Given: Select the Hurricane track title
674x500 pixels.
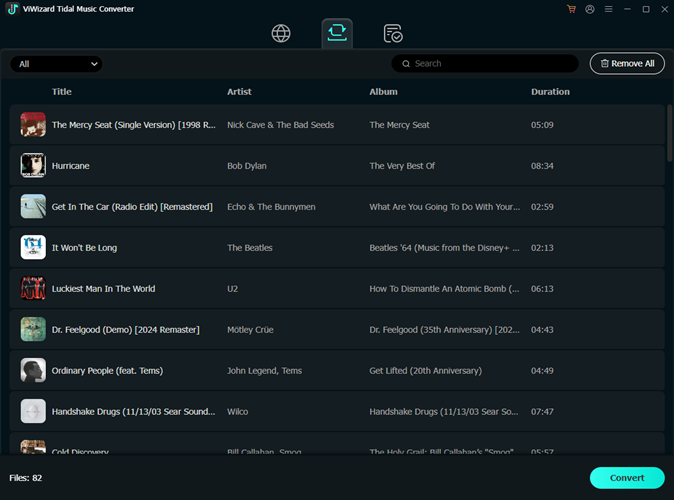Looking at the screenshot, I should [70, 166].
